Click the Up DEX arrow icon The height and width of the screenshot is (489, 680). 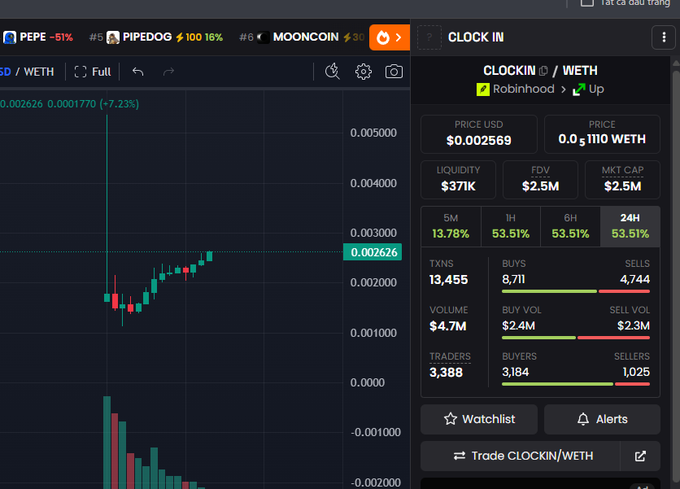[579, 90]
